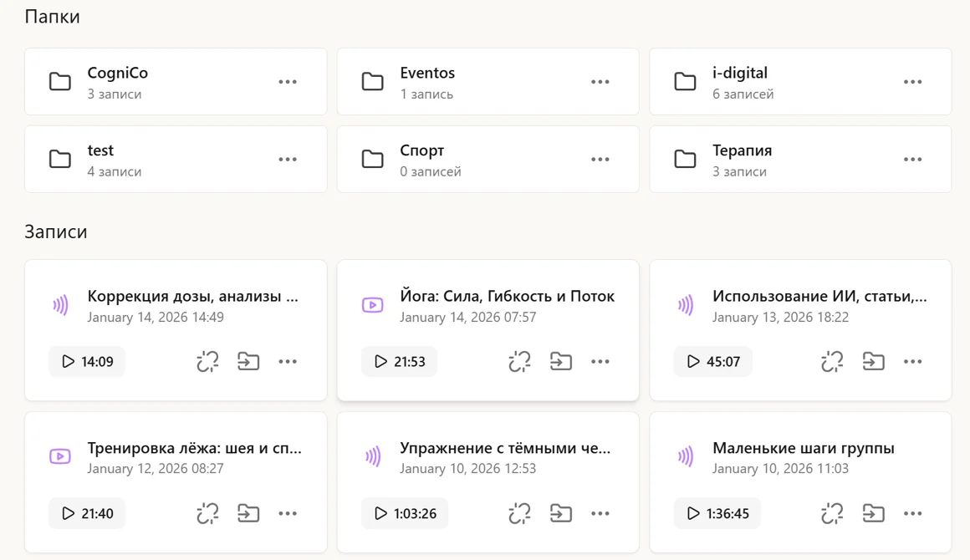970x560 pixels.
Task: Open the i-digital folder options menu
Action: 912,82
